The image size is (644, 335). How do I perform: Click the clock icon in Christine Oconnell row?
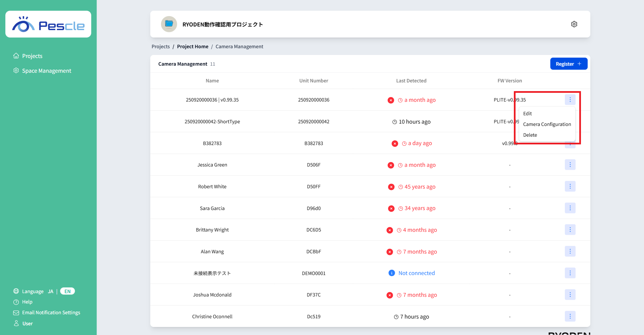click(396, 317)
